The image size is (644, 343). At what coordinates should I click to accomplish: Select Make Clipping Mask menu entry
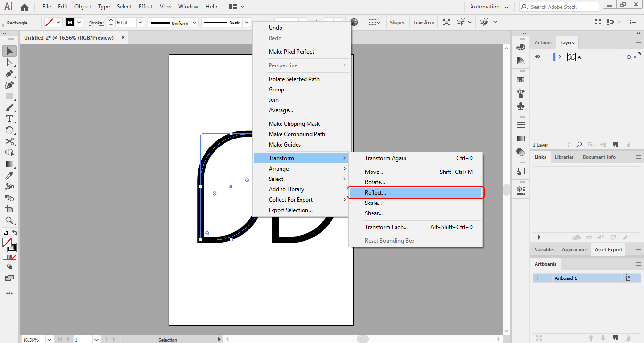pyautogui.click(x=294, y=124)
